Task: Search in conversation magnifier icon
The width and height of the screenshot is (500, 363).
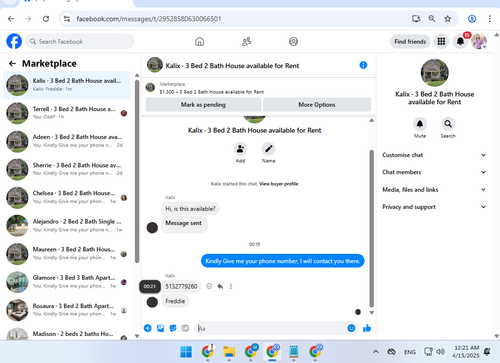Action: 448,124
